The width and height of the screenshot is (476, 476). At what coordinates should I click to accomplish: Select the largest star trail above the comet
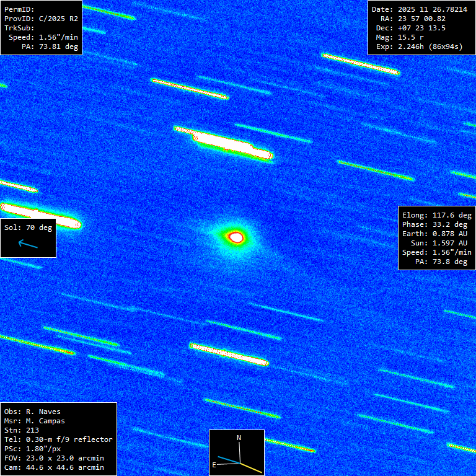tap(224, 143)
